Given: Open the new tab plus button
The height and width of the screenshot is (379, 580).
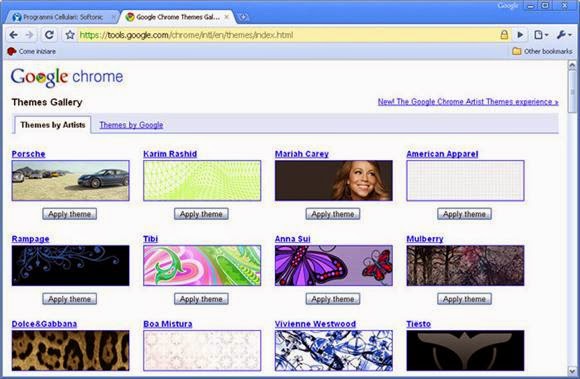Looking at the screenshot, I should click(x=243, y=17).
